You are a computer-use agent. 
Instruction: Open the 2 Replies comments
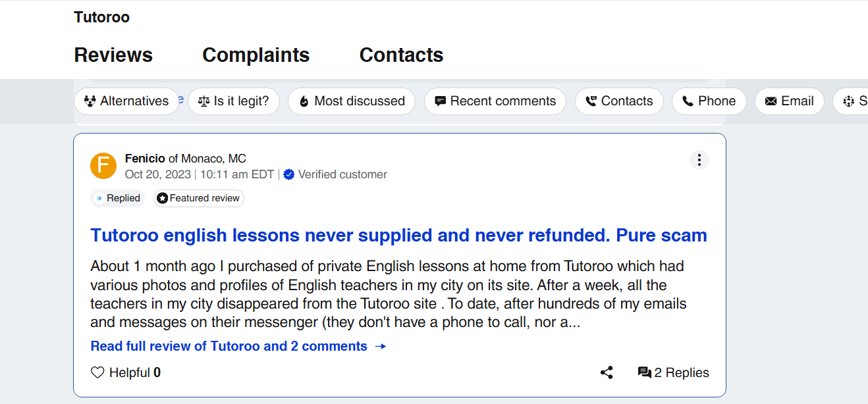(x=673, y=372)
